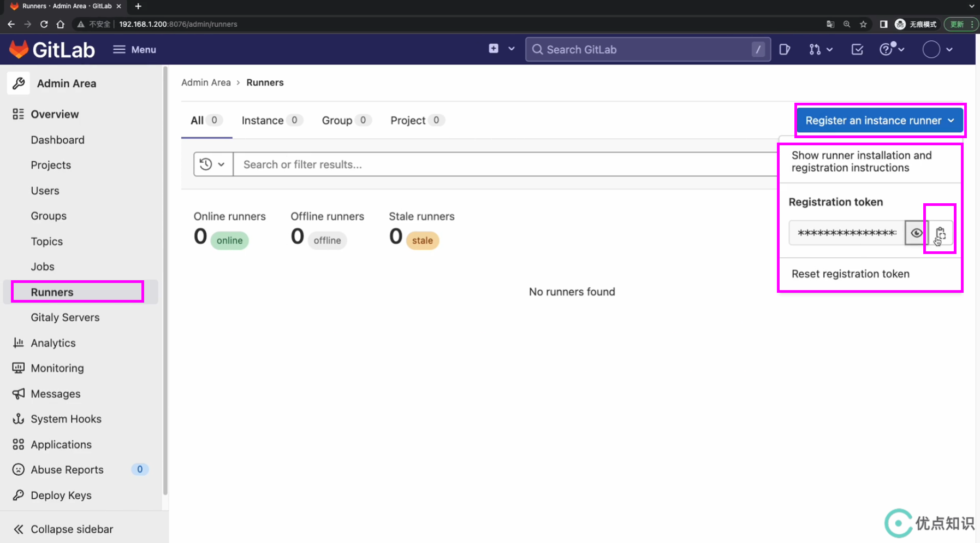Open the recent searches history dropdown
This screenshot has width=980, height=543.
[213, 164]
